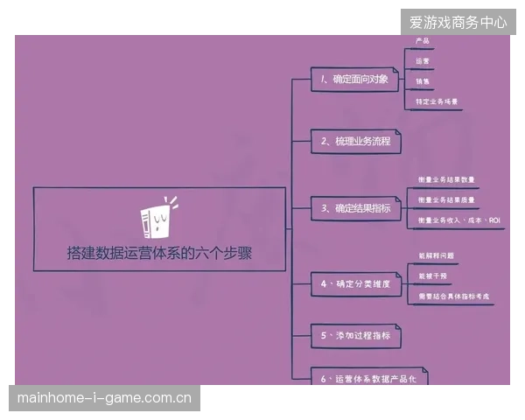Click leaf 衡量业务结果数量

point(446,180)
